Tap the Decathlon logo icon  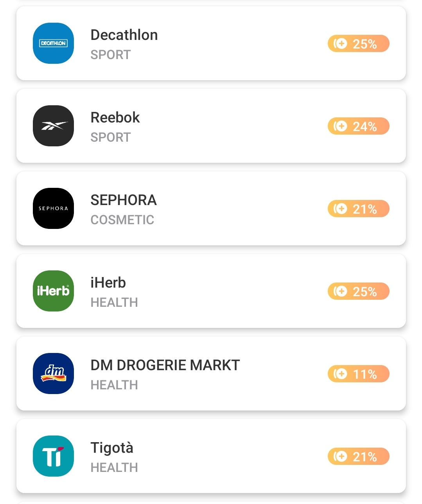pyautogui.click(x=53, y=43)
